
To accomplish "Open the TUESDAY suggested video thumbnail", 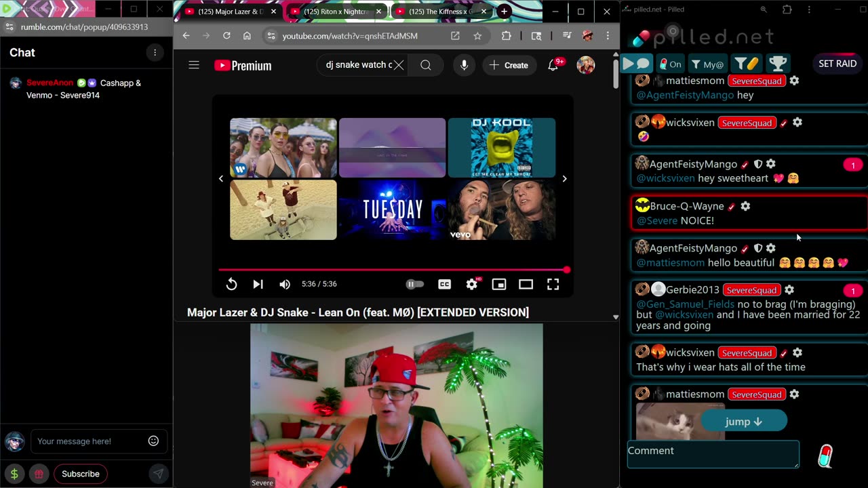I will pyautogui.click(x=393, y=209).
